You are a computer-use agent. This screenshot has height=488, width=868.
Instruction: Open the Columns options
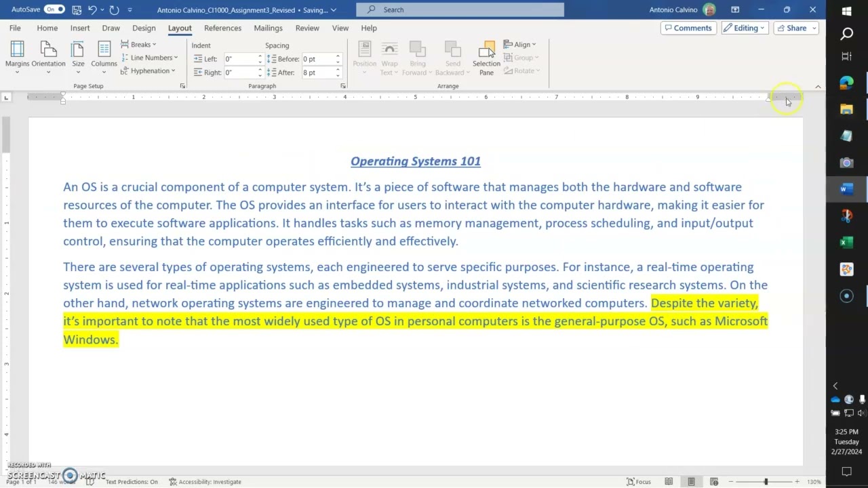tap(104, 58)
